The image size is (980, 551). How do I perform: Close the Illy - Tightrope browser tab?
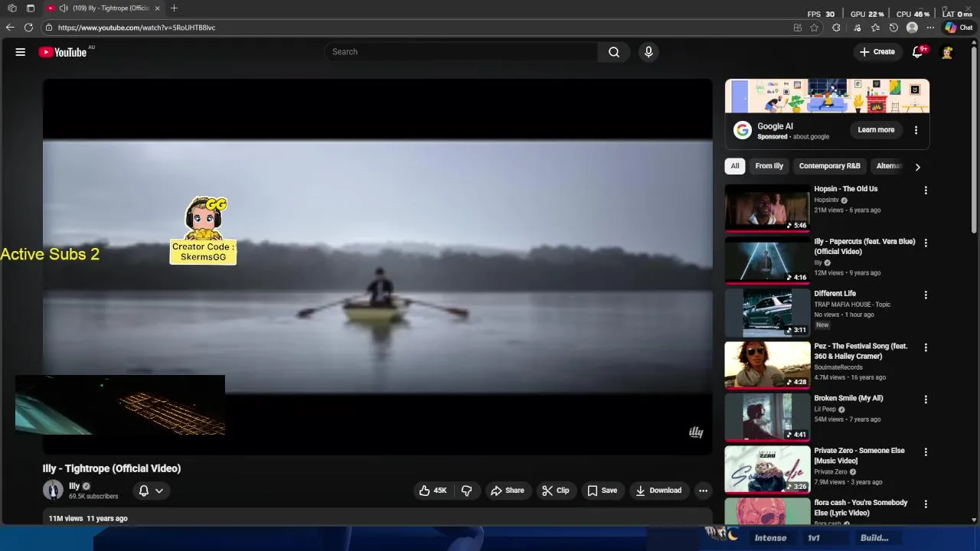tap(157, 8)
